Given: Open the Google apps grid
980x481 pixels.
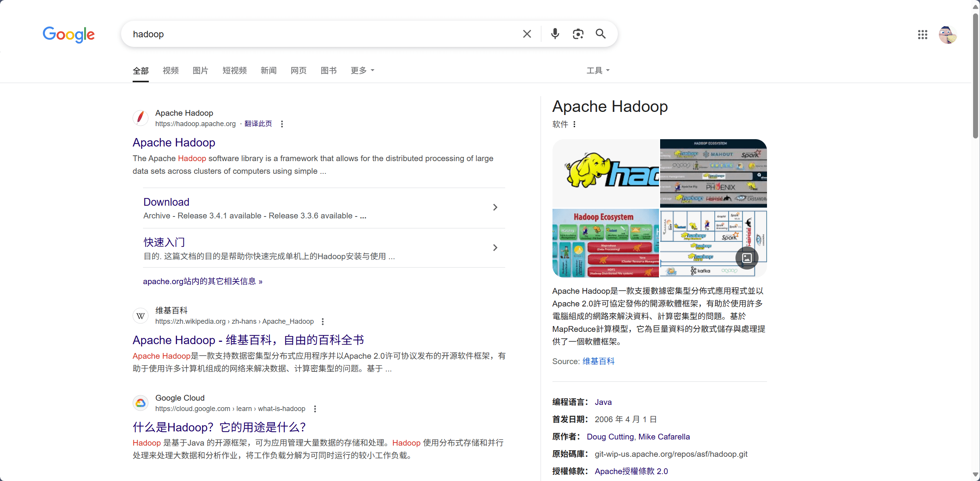Looking at the screenshot, I should pos(922,35).
